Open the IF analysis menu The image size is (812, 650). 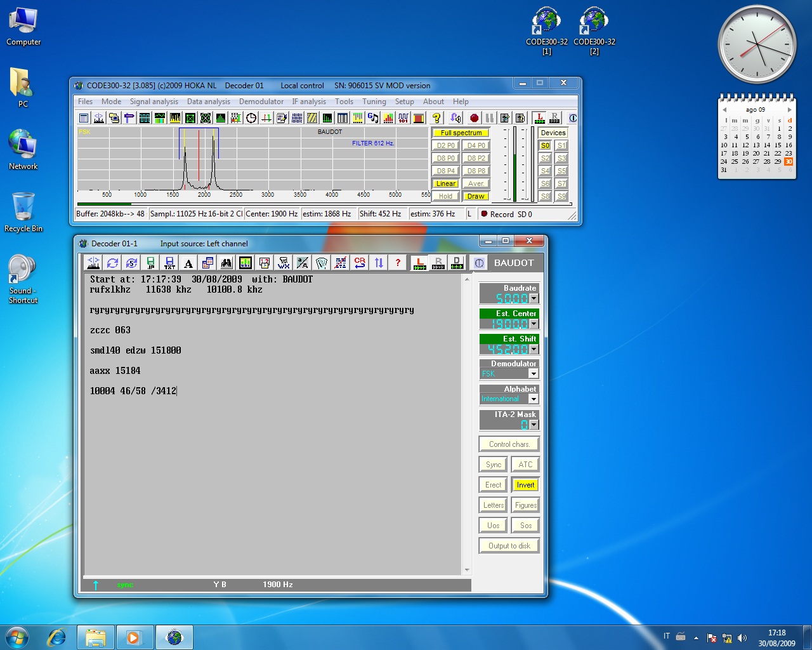309,102
